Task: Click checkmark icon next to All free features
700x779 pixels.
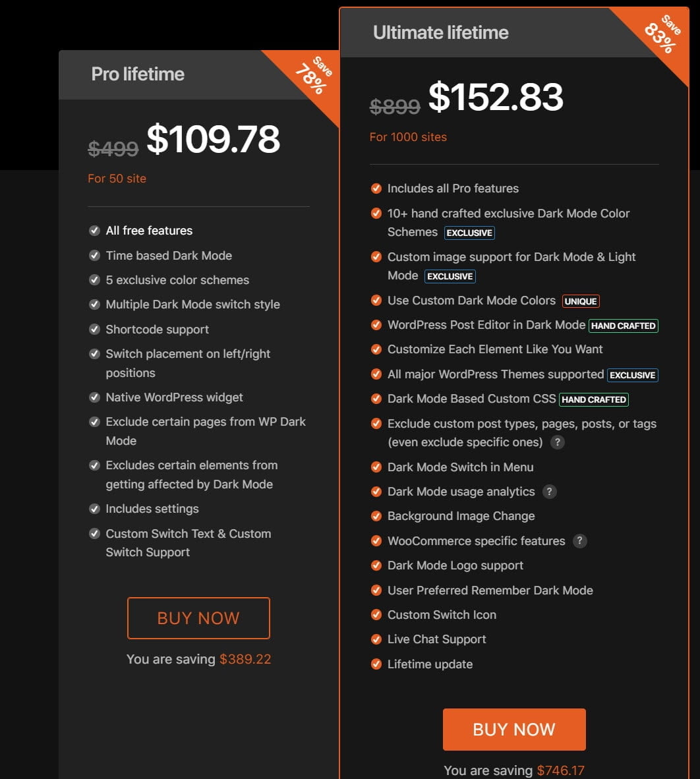Action: tap(94, 231)
